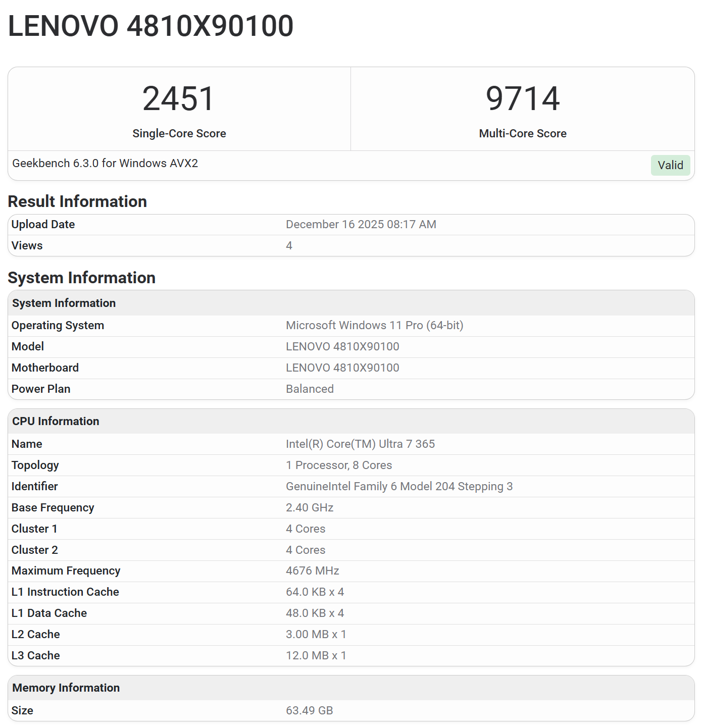Click the System Information table header
The image size is (703, 728).
(x=64, y=303)
